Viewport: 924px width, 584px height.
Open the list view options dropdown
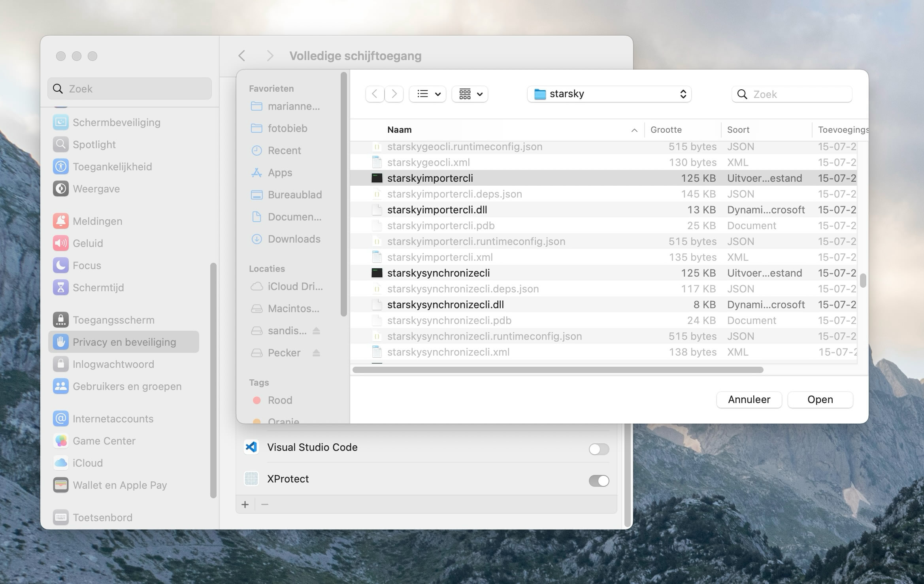(427, 94)
